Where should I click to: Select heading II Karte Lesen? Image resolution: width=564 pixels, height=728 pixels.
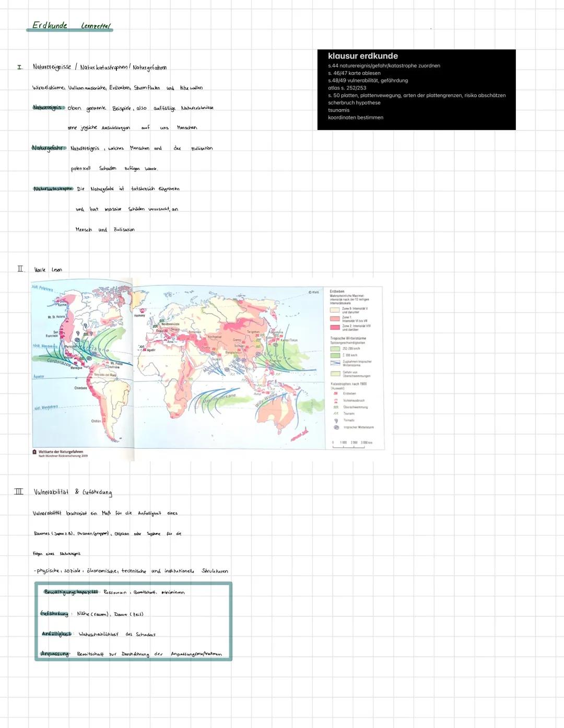pos(47,269)
